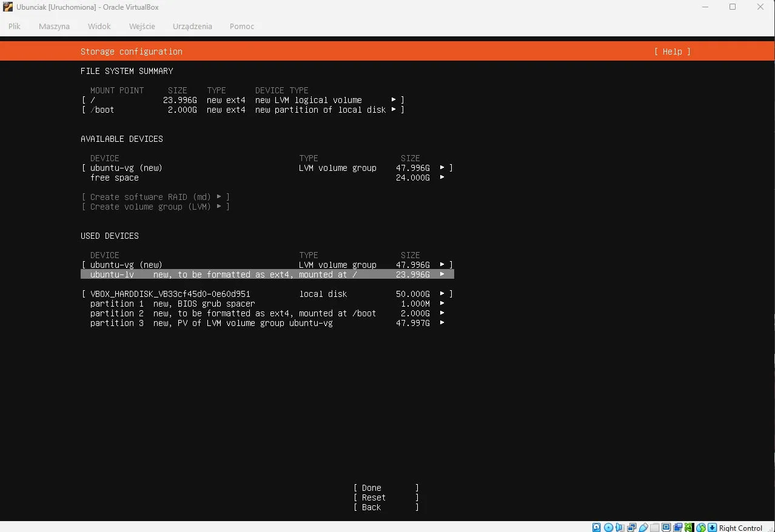Click Create volume group (LVM)
This screenshot has height=532, width=775.
[x=156, y=207]
